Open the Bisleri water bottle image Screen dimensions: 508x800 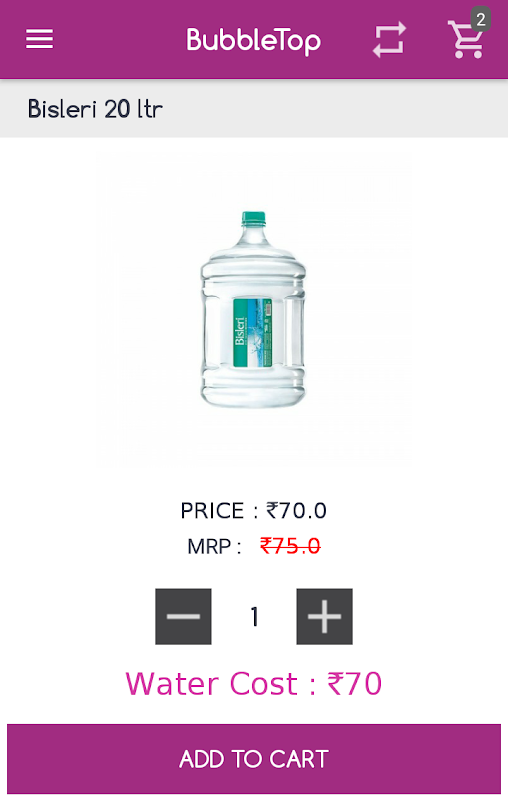pos(253,310)
